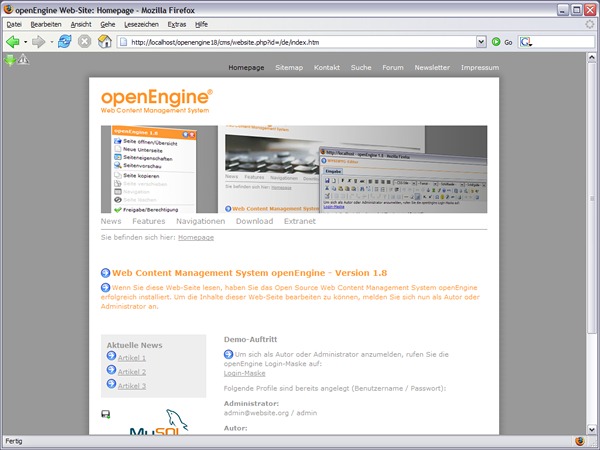Open the Extras menu
600x450 pixels.
177,23
